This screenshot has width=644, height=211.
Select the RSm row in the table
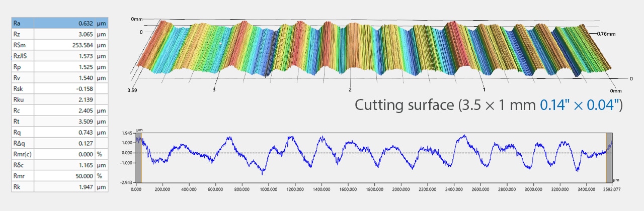click(x=59, y=45)
